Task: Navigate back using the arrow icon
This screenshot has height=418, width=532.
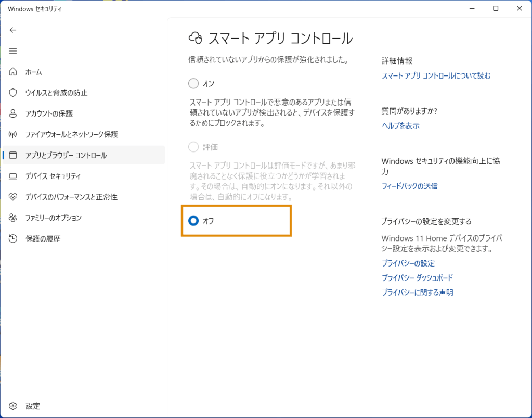Action: coord(12,30)
